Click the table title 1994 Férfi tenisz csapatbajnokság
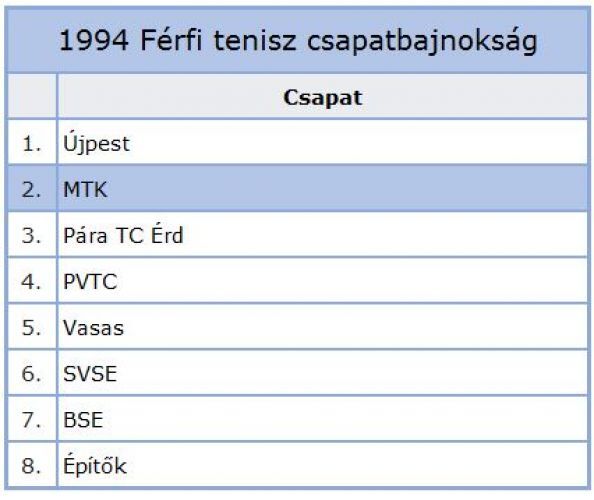 [x=299, y=41]
